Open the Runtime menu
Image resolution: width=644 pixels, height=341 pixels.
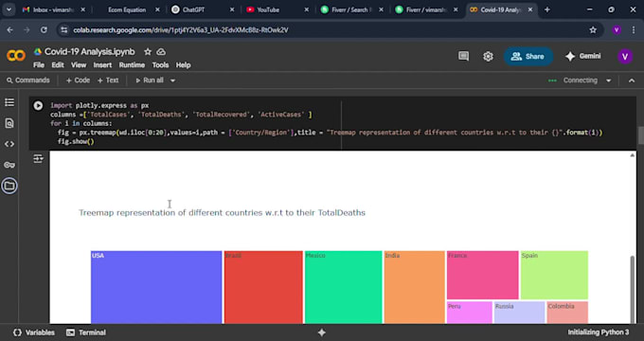point(132,65)
